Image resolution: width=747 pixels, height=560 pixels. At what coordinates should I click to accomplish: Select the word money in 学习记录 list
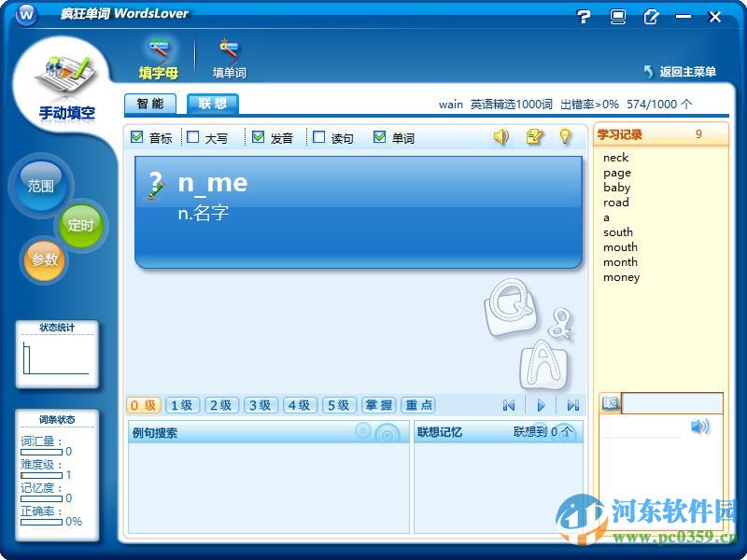(x=622, y=277)
